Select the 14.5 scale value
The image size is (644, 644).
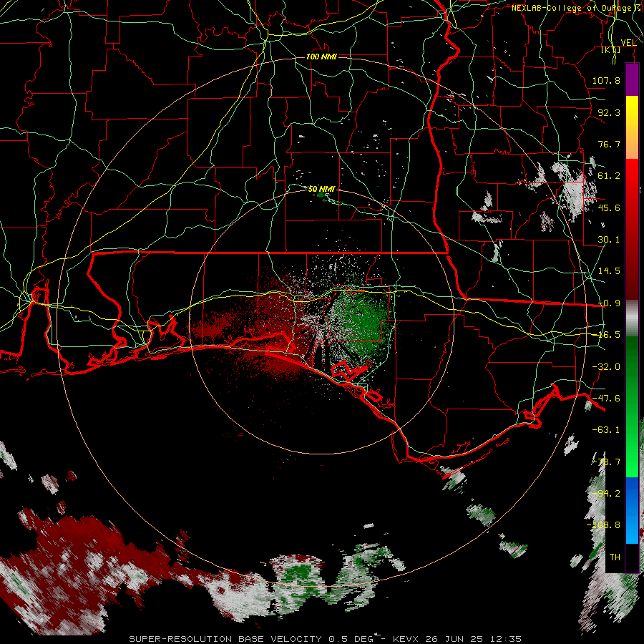click(x=609, y=271)
